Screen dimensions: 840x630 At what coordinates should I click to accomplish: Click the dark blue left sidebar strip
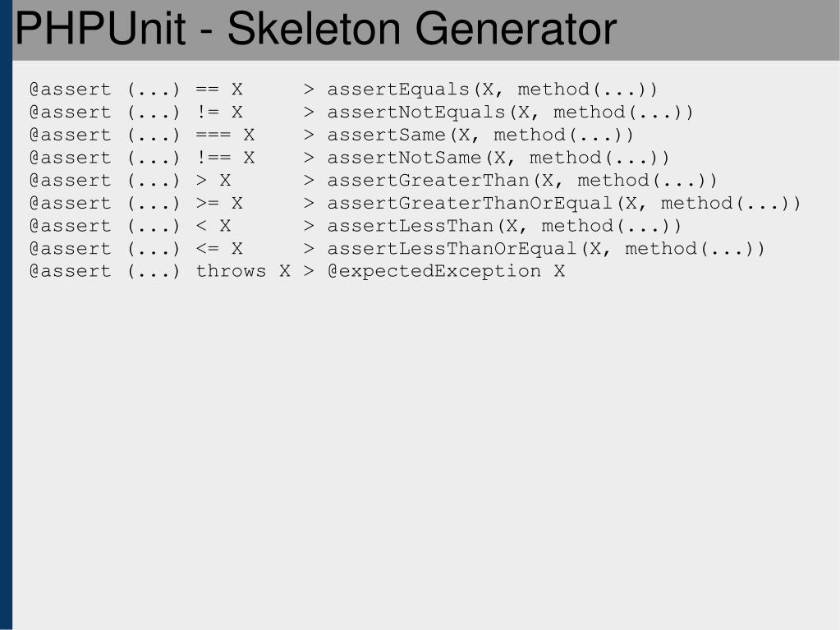click(x=6, y=315)
